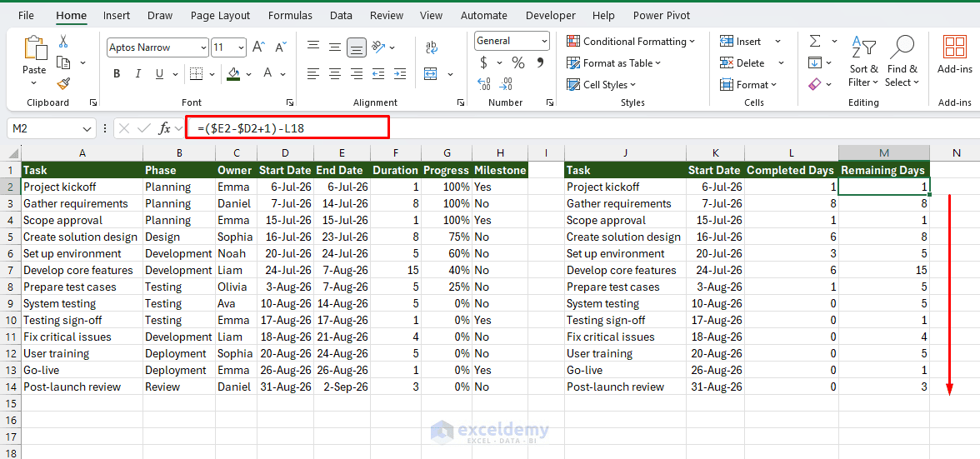Select Align Left icon
The width and height of the screenshot is (980, 459).
tap(313, 74)
